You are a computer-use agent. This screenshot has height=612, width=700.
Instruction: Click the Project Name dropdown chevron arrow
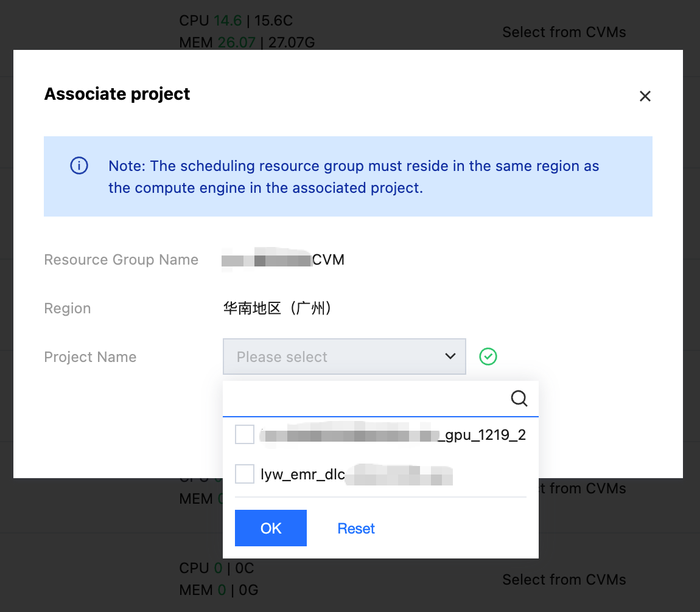tap(450, 356)
